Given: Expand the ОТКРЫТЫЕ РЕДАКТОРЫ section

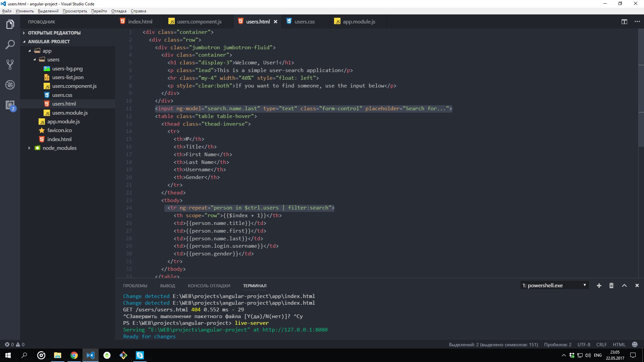Looking at the screenshot, I should (54, 33).
